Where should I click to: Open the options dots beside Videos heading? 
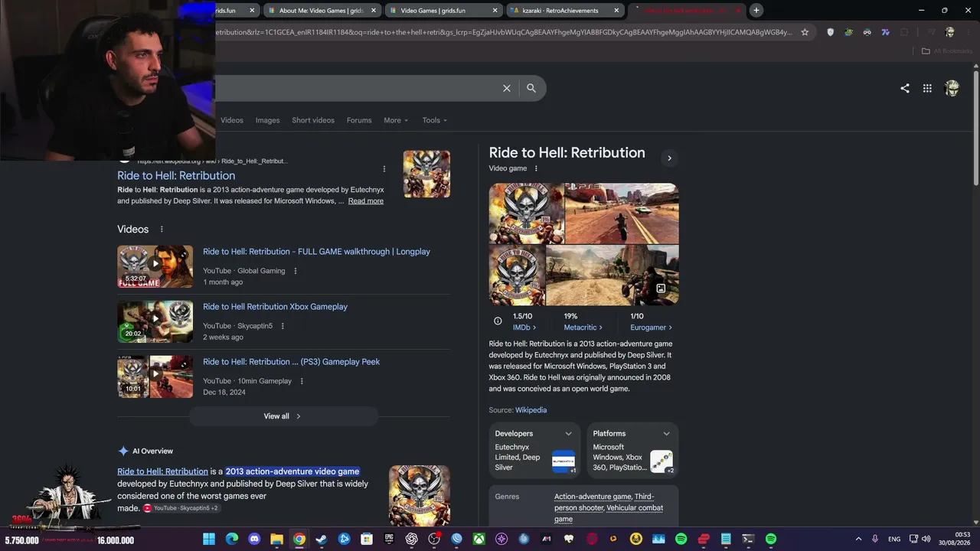162,229
